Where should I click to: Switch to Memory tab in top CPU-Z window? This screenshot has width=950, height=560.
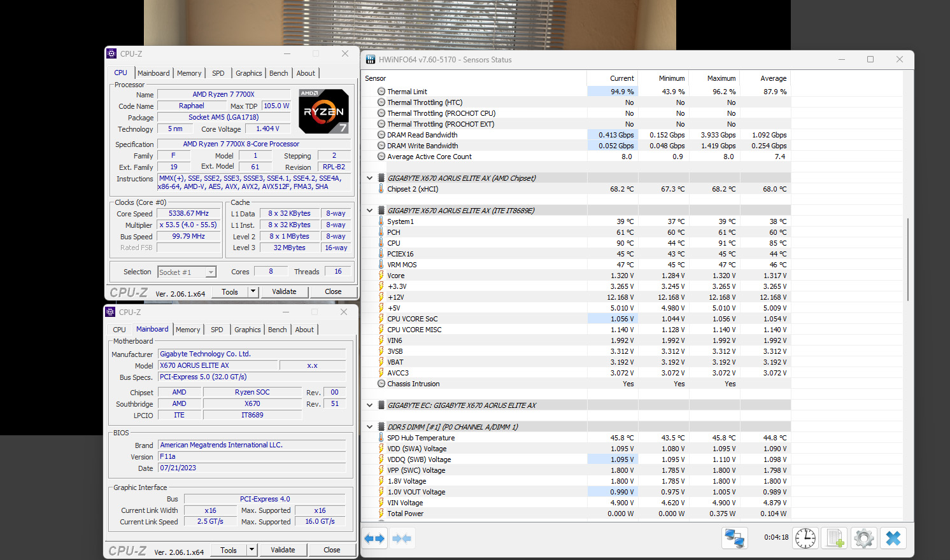(x=189, y=73)
